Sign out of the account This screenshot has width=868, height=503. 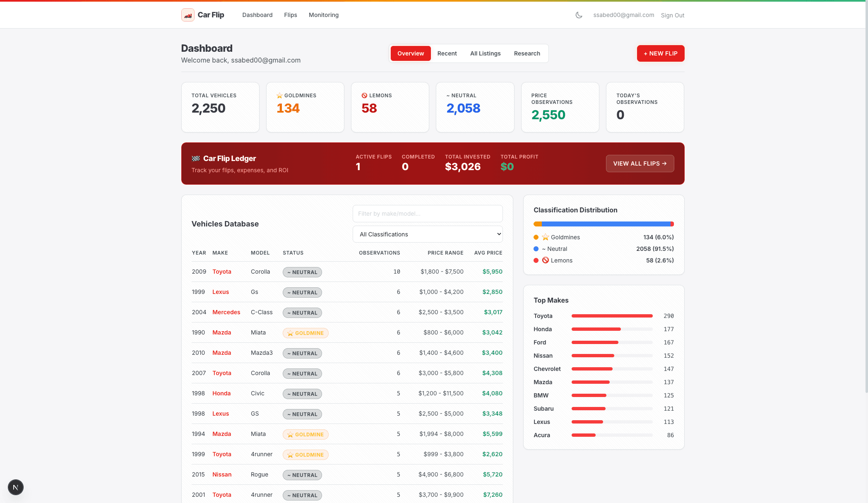click(x=672, y=15)
